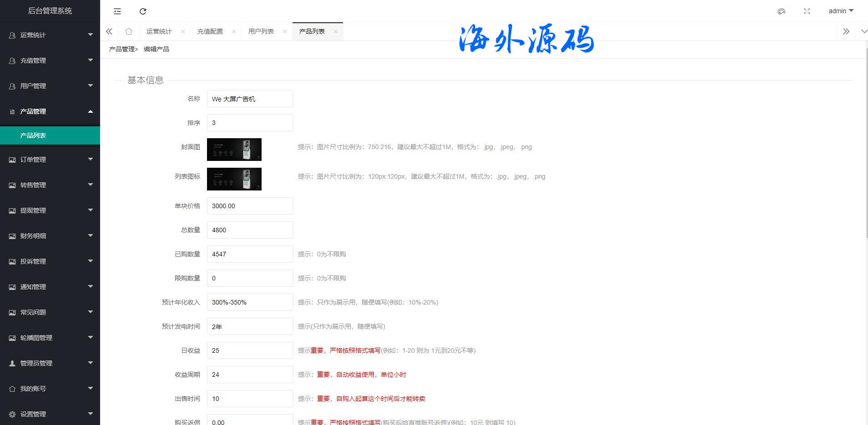Click the refresh page icon
This screenshot has width=868, height=425.
[x=143, y=11]
